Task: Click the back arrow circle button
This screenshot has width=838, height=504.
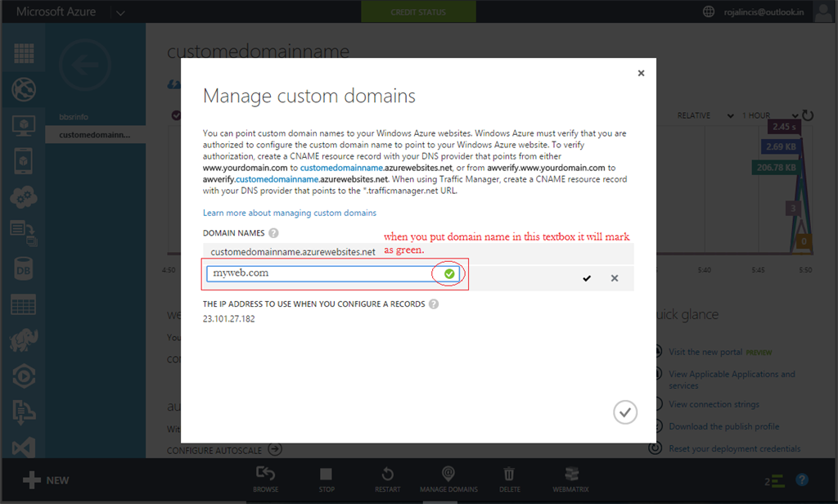Action: click(x=85, y=65)
